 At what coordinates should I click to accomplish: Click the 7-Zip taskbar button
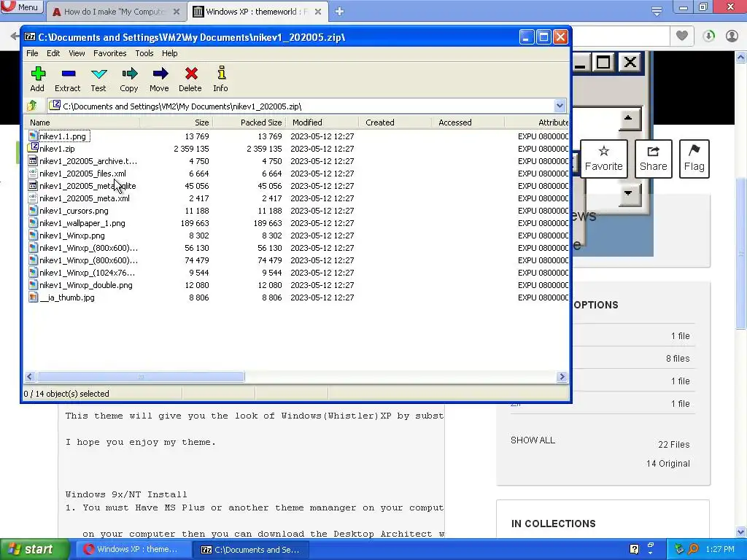pos(252,549)
